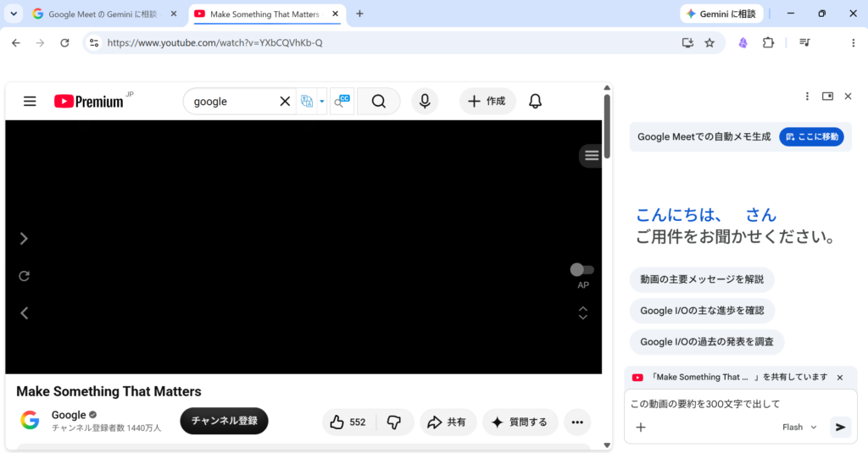
Task: Open Gemini panel more options menu
Action: pos(807,97)
